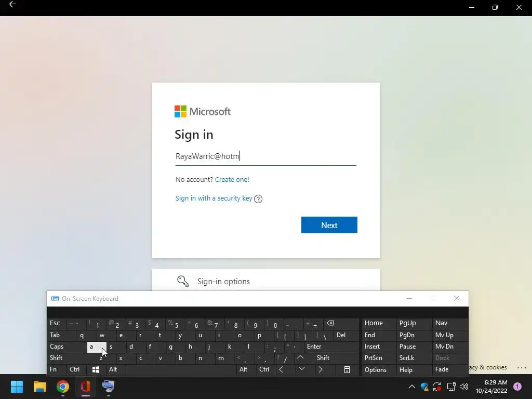The width and height of the screenshot is (532, 399).
Task: Tap the Del key
Action: click(x=346, y=335)
